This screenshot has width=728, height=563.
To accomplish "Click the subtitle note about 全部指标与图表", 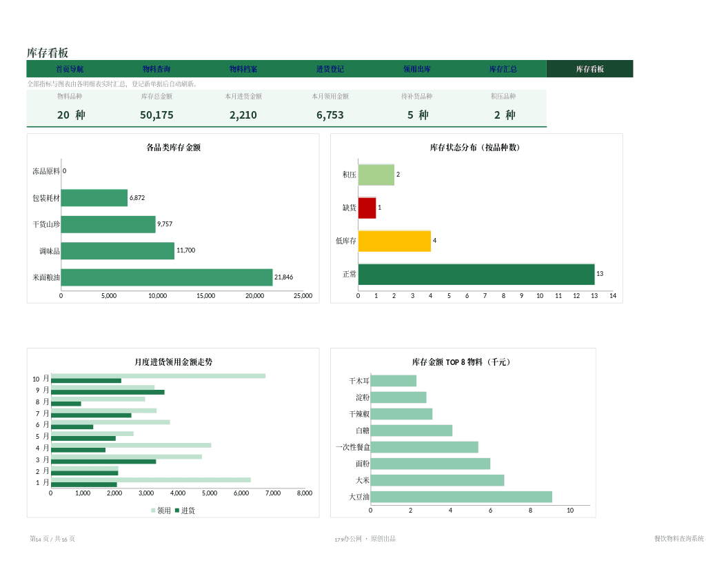I will (x=113, y=84).
